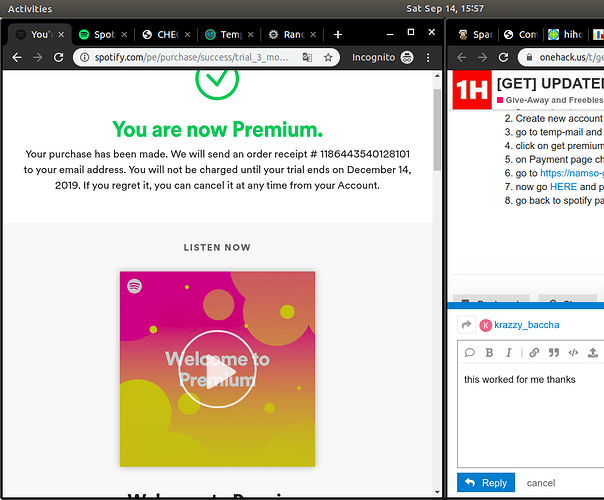Viewport: 604px width, 500px height.
Task: Open the reply-type arrow next to krazzy_baccha
Action: point(466,325)
